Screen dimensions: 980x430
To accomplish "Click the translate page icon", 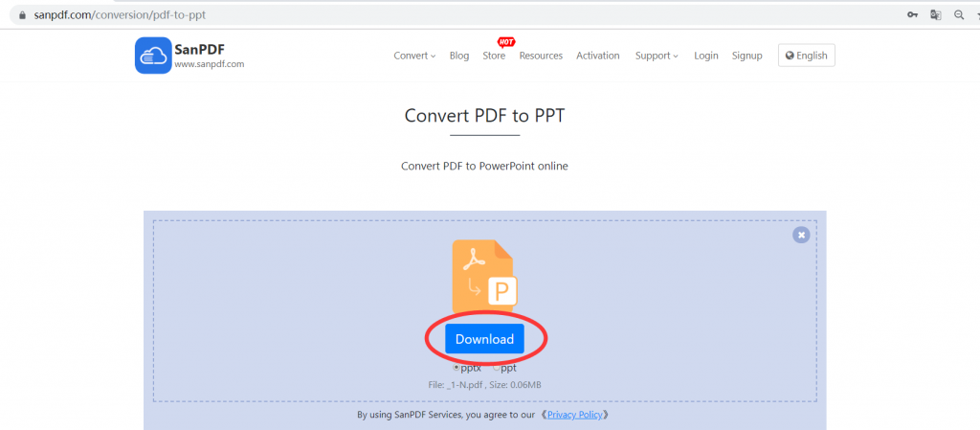I will [936, 15].
